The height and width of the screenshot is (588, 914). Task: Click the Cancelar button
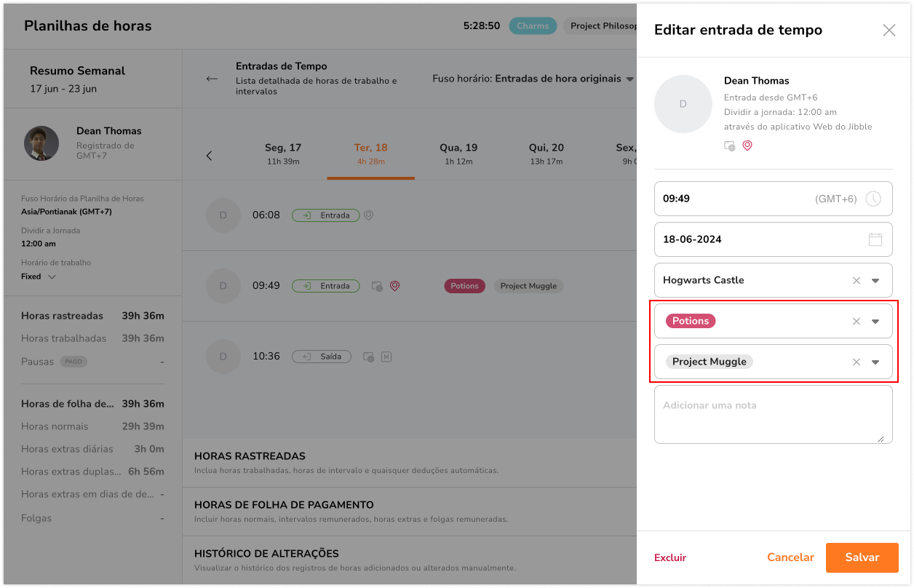tap(790, 557)
